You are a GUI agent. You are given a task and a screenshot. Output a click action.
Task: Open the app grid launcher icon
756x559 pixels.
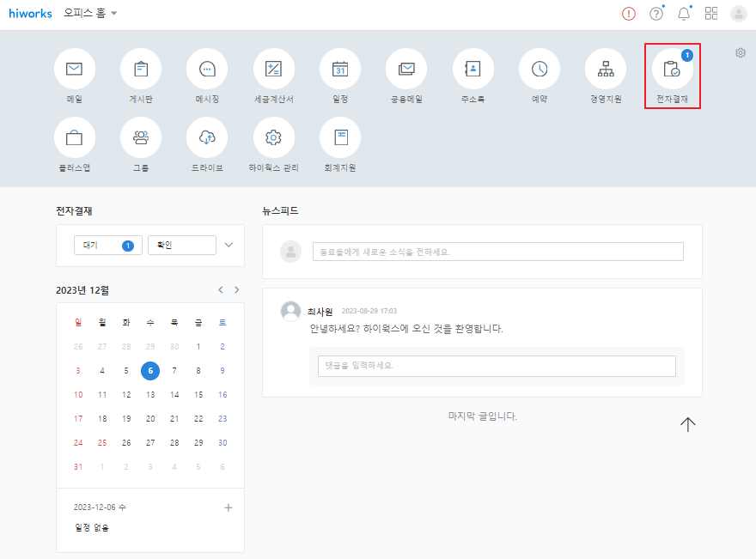coord(711,14)
